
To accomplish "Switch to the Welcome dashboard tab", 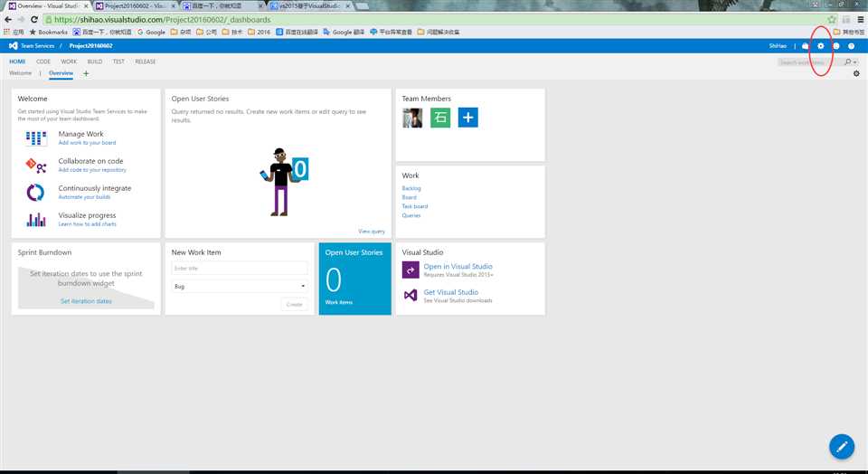I will point(20,73).
